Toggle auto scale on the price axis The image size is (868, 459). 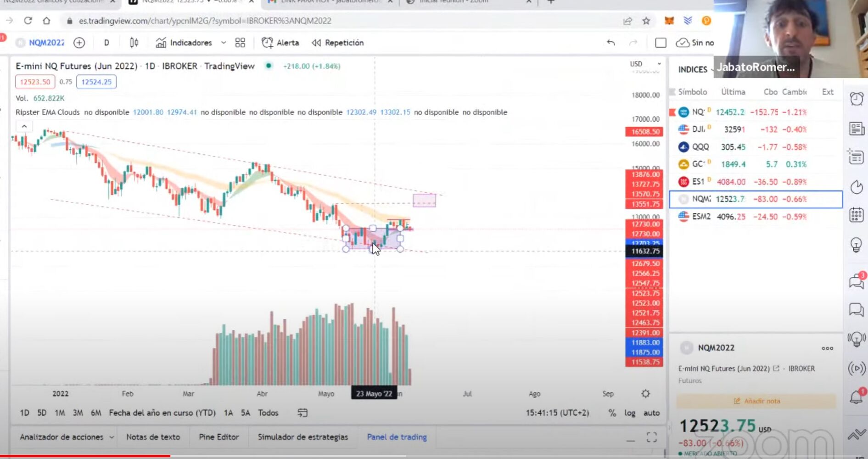tap(651, 413)
